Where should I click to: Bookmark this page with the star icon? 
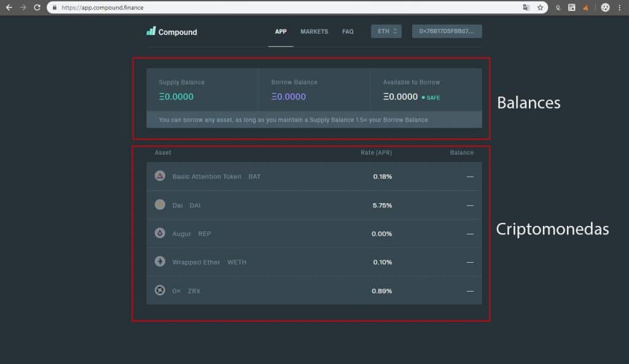click(540, 7)
